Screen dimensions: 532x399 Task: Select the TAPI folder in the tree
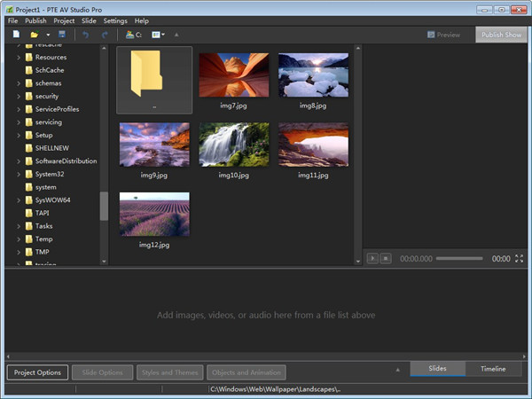click(42, 213)
